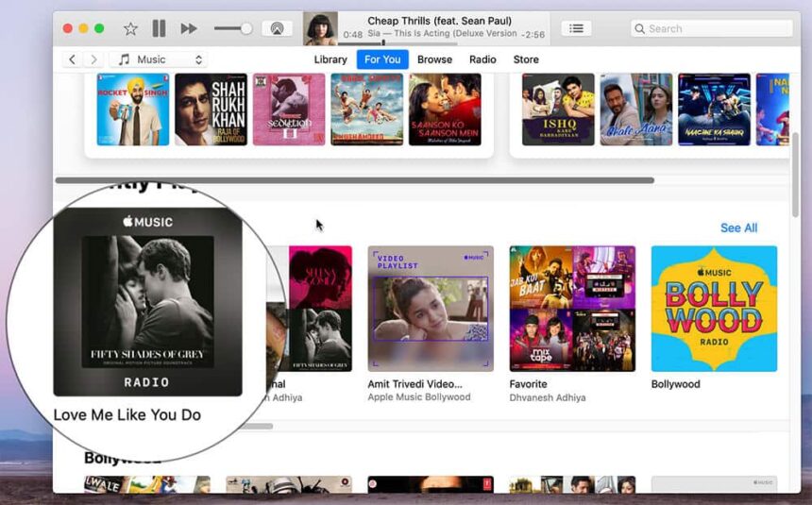Click the Love Me Like You Do title
Image resolution: width=812 pixels, height=505 pixels.
[x=127, y=415]
